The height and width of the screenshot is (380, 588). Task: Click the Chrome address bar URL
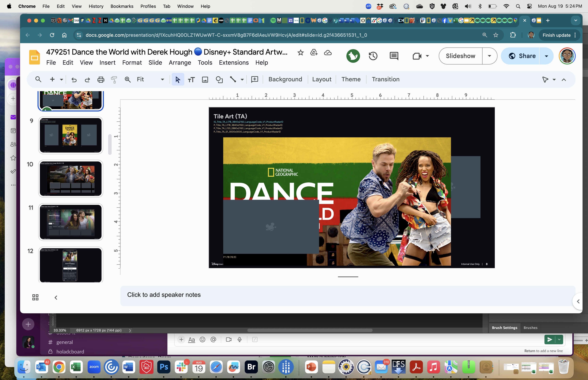[x=226, y=35]
